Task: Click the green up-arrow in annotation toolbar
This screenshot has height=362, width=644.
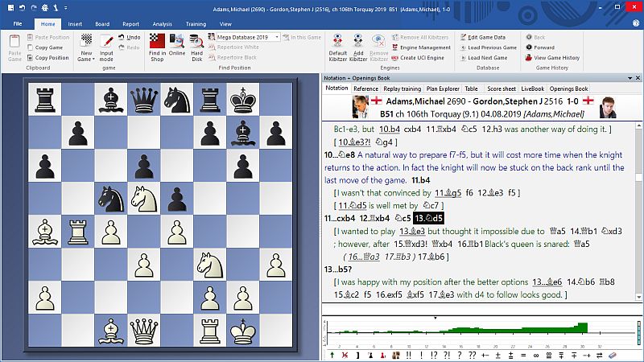Action: [x=332, y=355]
